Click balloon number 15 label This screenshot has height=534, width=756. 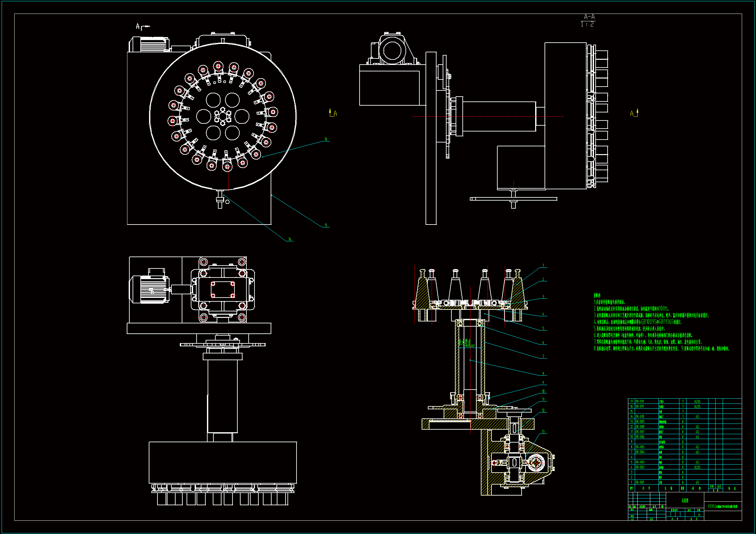click(326, 225)
